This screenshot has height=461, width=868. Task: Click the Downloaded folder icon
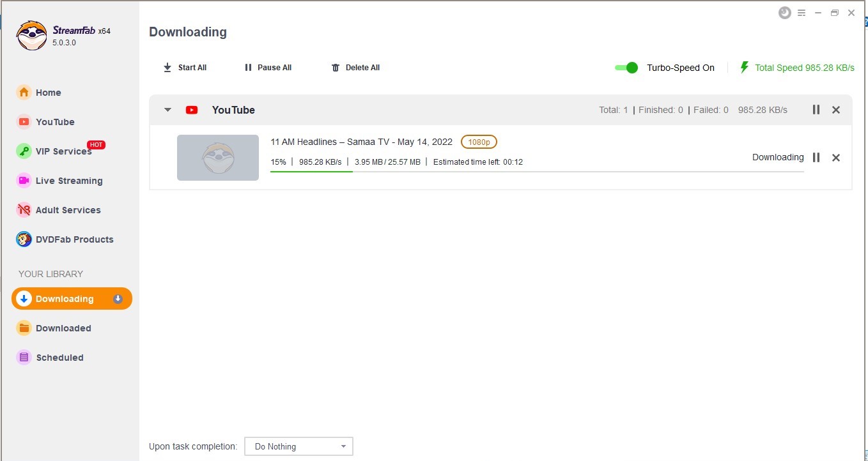point(24,328)
